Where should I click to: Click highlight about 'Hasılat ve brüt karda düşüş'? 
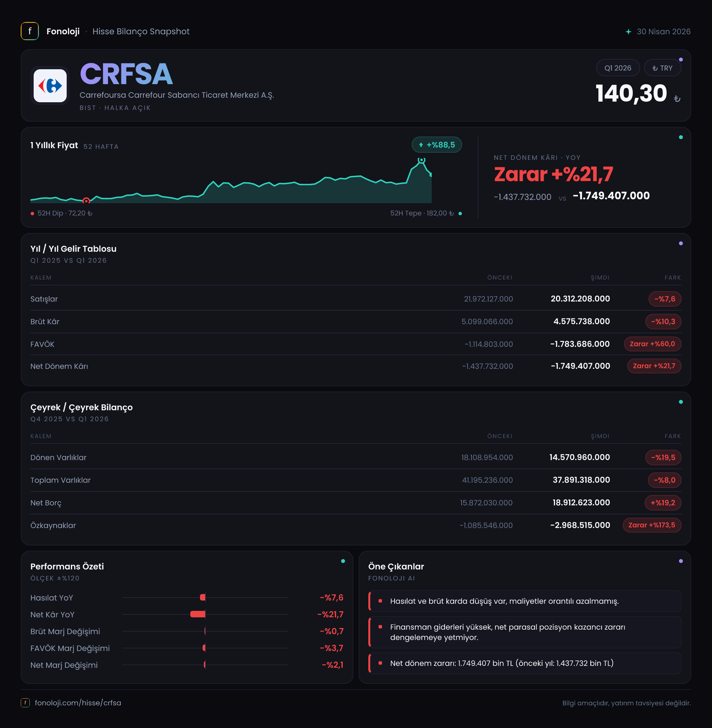[x=525, y=601]
